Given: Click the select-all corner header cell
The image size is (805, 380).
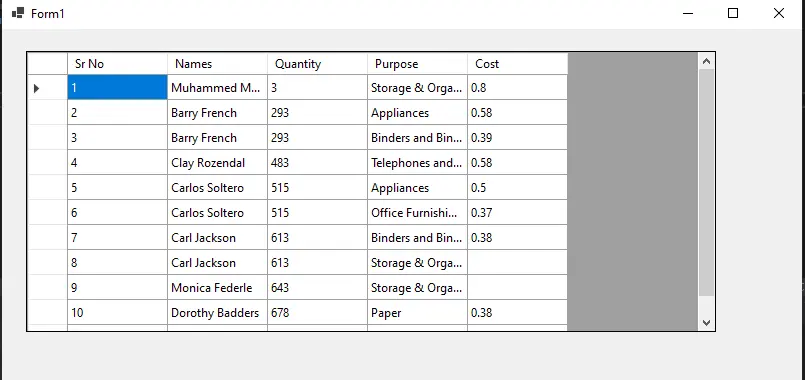Looking at the screenshot, I should pos(47,64).
